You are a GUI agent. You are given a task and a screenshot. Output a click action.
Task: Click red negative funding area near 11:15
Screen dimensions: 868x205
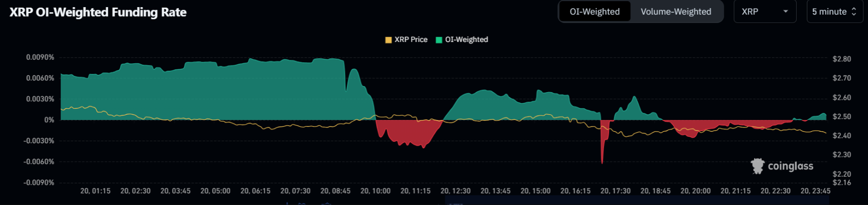click(x=410, y=133)
